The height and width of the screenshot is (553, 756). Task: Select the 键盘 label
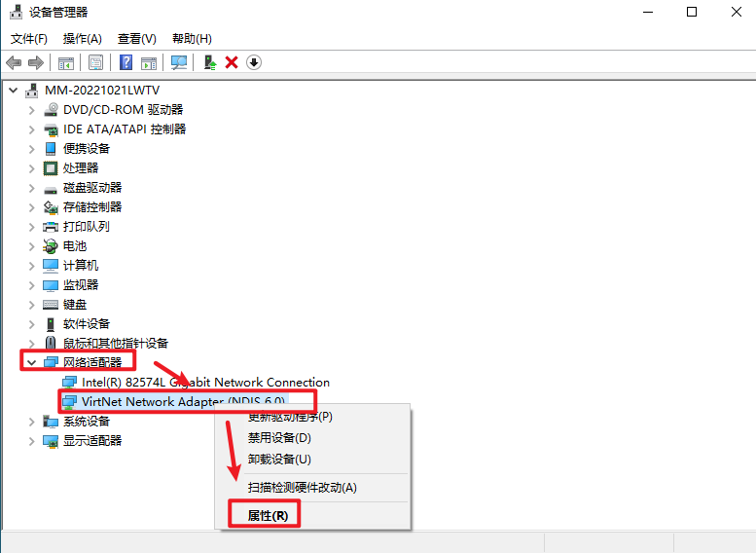click(75, 305)
